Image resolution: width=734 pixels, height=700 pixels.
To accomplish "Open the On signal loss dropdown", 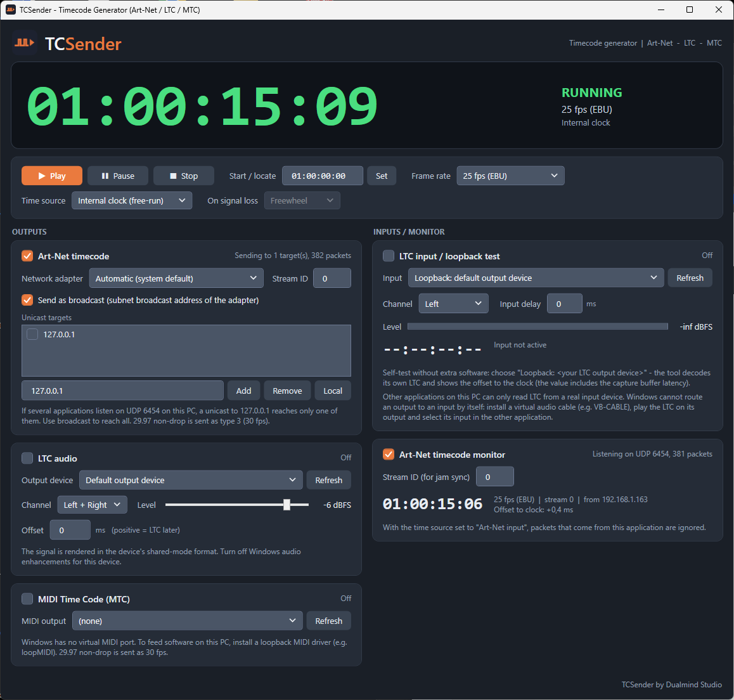I will (302, 200).
